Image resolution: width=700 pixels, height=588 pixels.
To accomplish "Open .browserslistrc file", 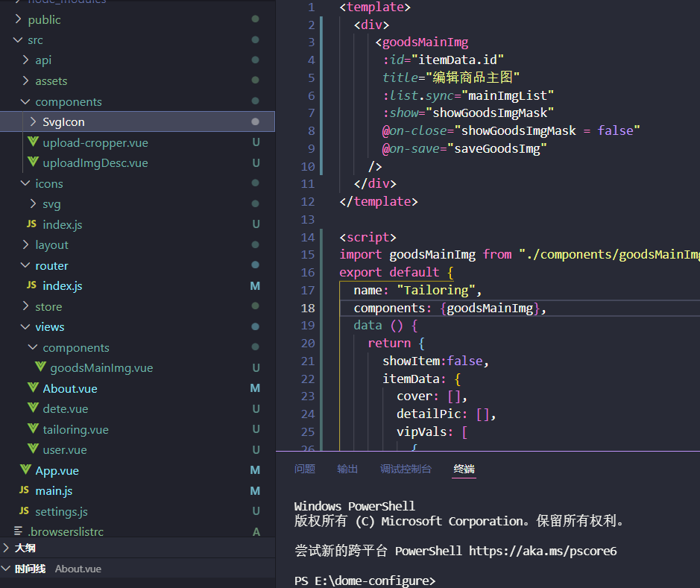I will [66, 532].
